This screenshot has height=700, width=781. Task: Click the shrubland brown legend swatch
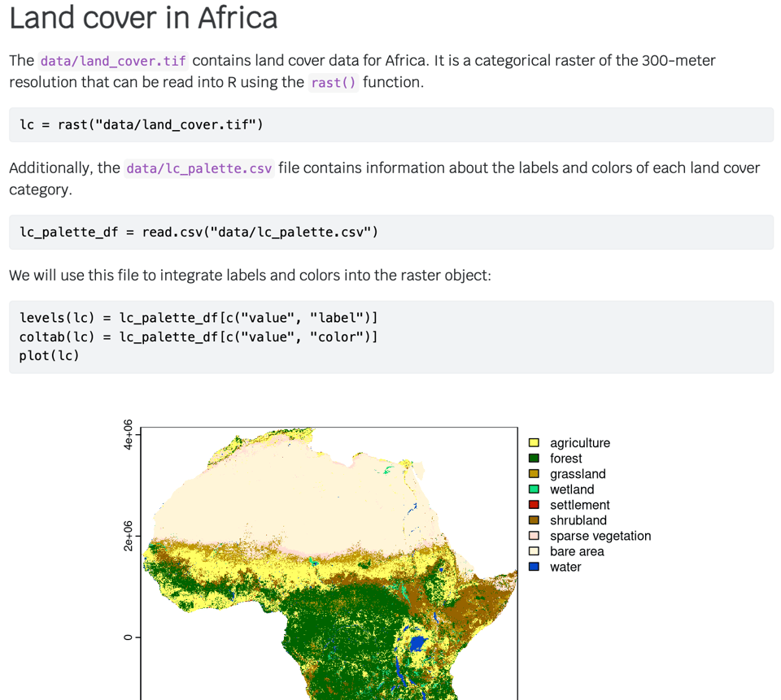coord(534,520)
